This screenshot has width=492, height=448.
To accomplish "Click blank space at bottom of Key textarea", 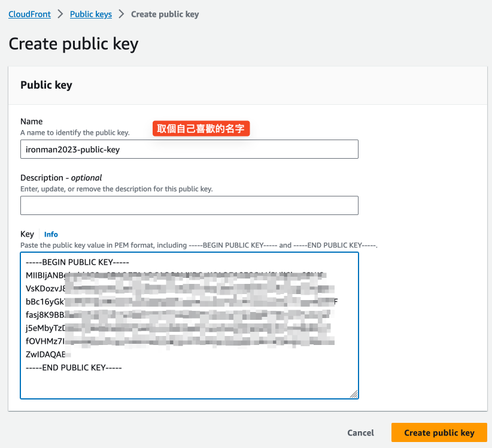I will tap(189, 385).
